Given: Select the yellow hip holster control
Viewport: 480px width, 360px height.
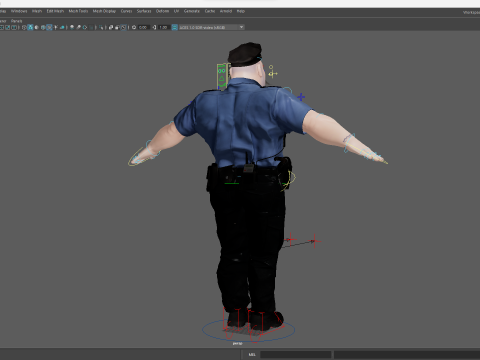Looking at the screenshot, I should (x=289, y=181).
